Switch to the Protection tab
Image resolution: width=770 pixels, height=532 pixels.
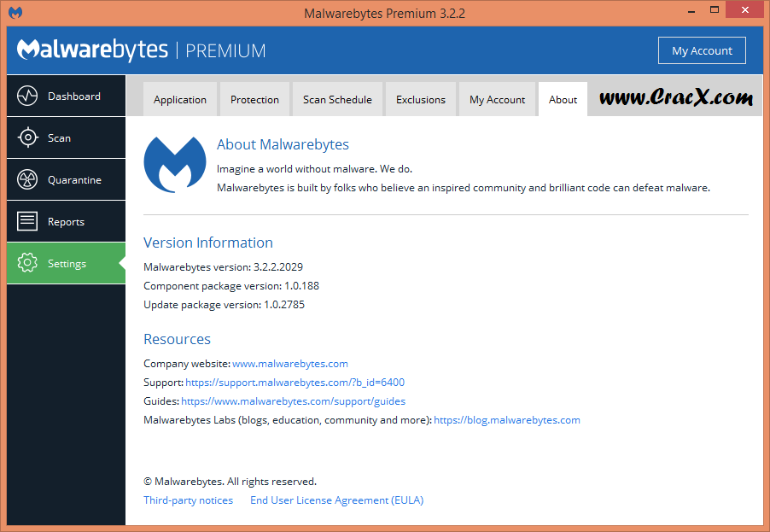(x=254, y=99)
